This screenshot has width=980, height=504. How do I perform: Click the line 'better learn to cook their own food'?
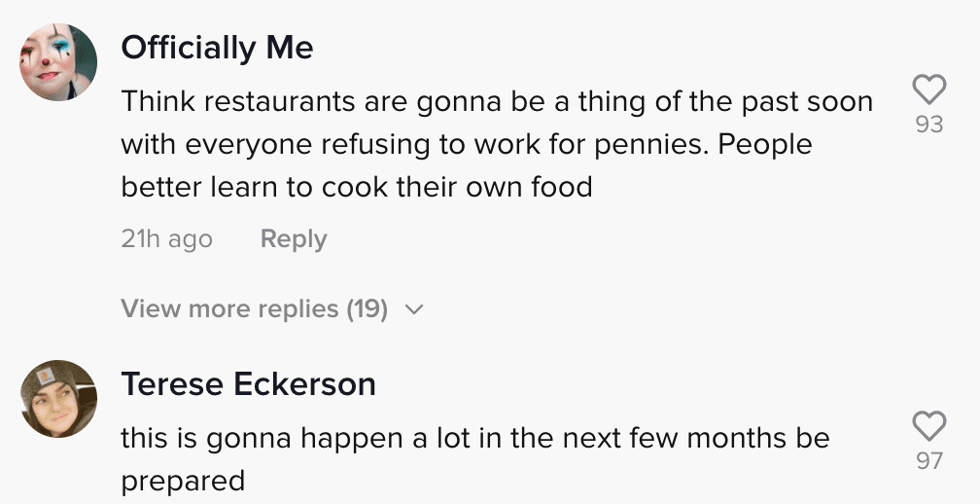357,187
